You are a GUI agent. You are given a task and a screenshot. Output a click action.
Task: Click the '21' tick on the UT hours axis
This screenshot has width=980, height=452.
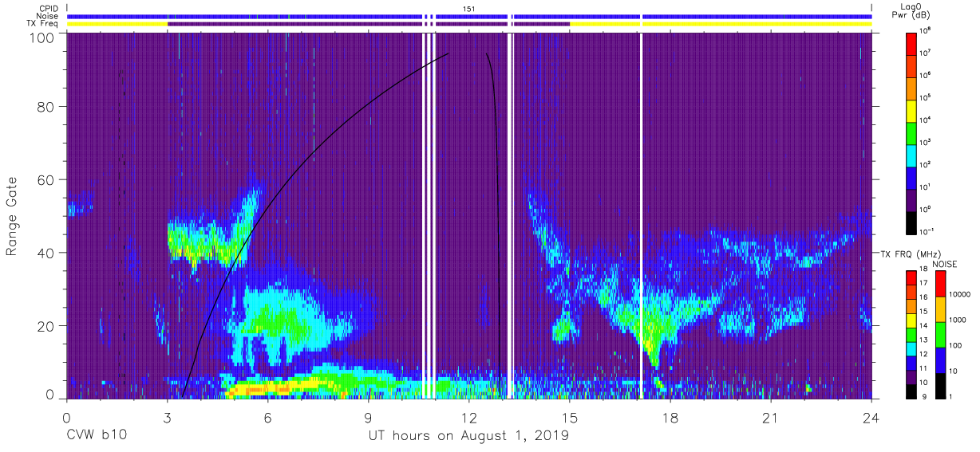[x=771, y=418]
